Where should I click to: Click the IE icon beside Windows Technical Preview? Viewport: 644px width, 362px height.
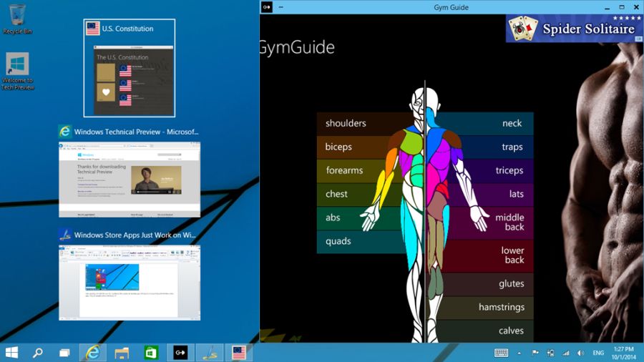[65, 132]
